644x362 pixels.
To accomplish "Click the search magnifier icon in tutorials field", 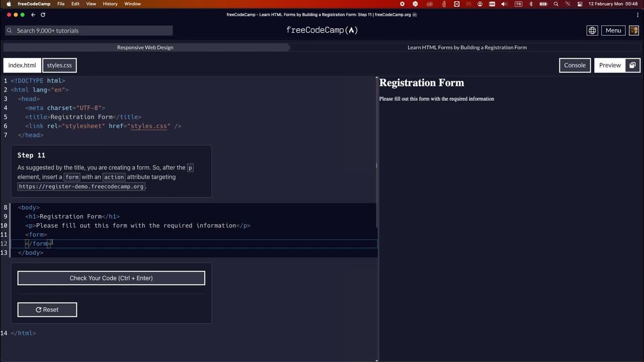I will click(10, 31).
